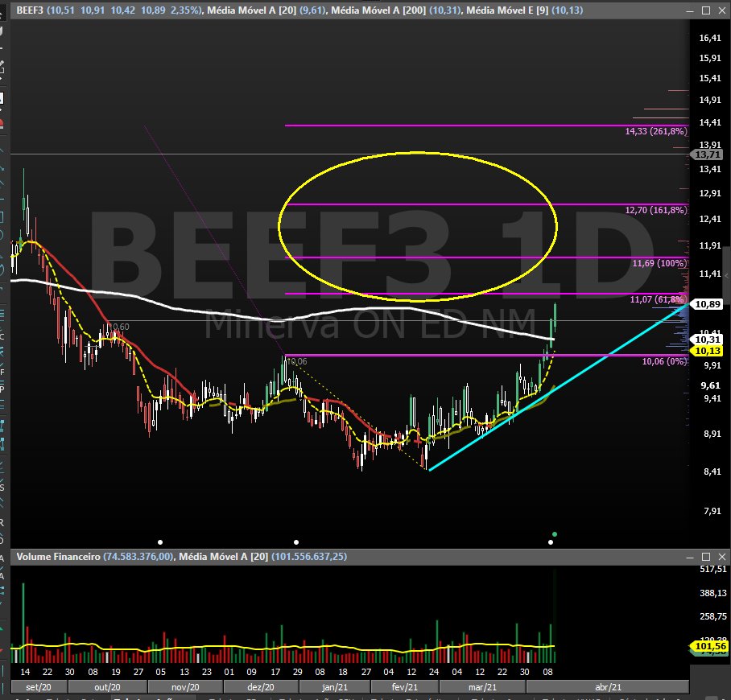
Task: Click the jan/21 month segment
Action: pos(335,687)
